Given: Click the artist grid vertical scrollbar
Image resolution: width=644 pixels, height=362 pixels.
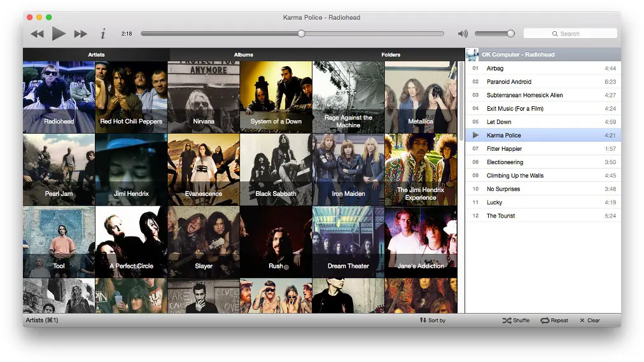Looking at the screenshot, I should pos(461,101).
